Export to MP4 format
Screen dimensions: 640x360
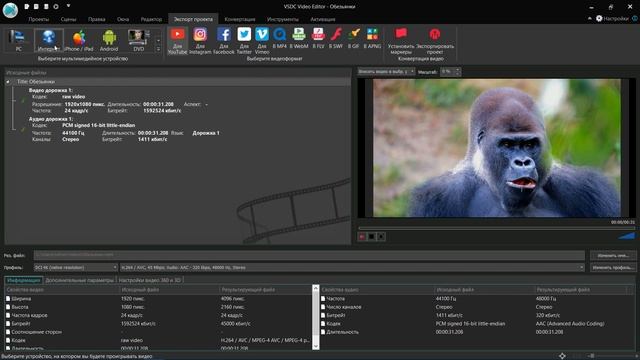coord(280,38)
